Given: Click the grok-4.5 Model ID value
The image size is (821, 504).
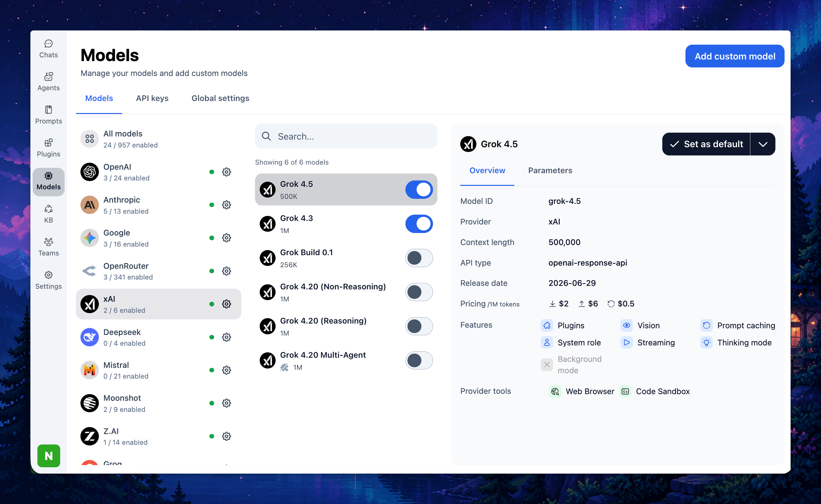Looking at the screenshot, I should 564,201.
